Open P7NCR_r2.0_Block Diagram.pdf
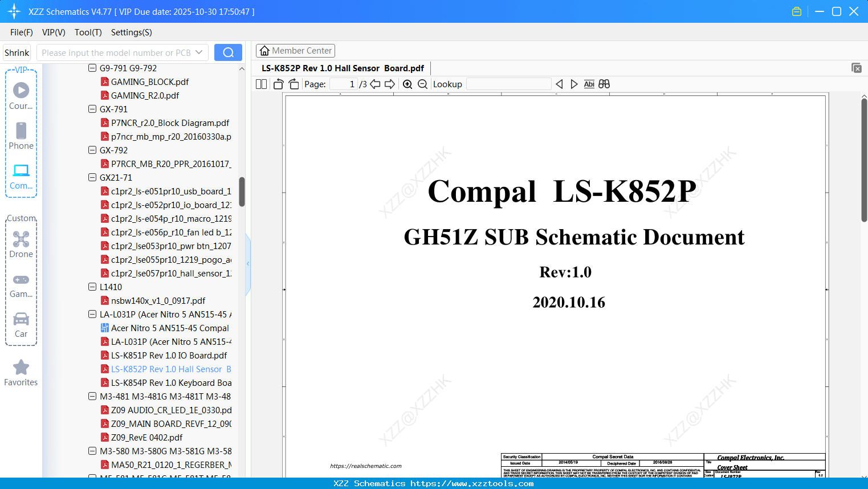Image resolution: width=868 pixels, height=489 pixels. coord(170,123)
